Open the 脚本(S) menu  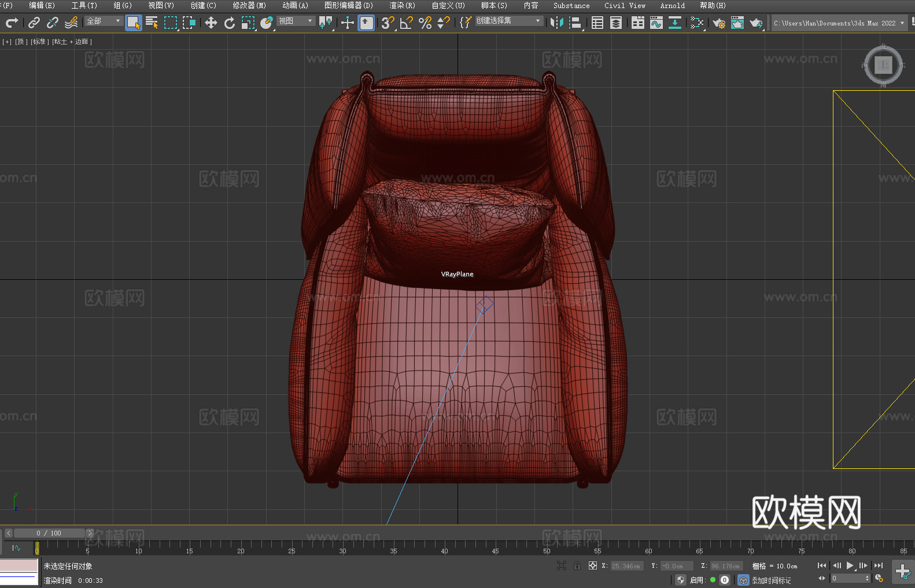tap(494, 5)
